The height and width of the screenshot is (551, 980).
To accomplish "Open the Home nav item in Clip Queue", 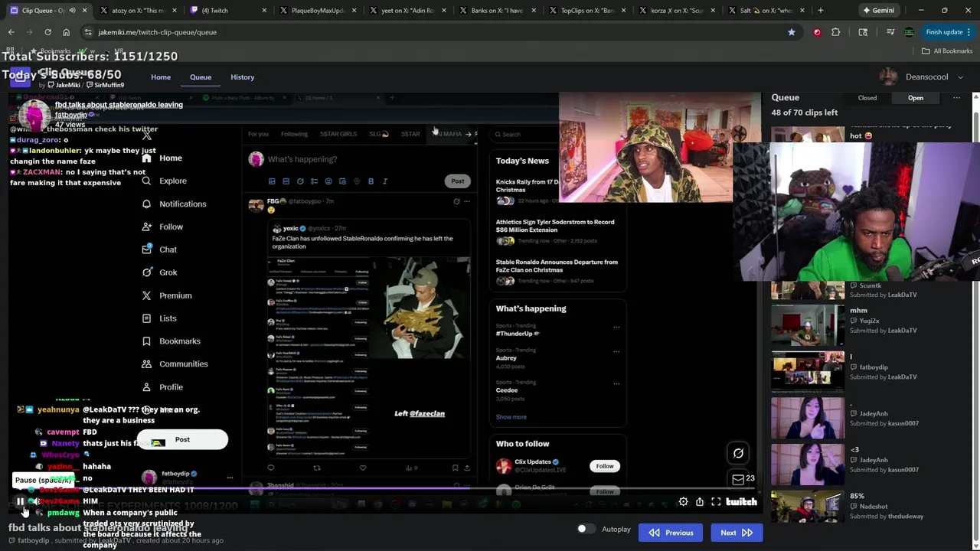I will click(161, 77).
